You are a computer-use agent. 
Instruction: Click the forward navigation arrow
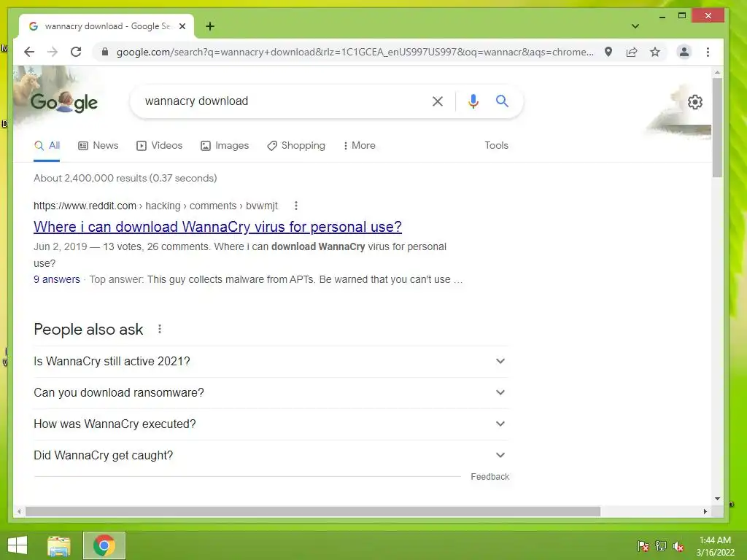coord(53,52)
